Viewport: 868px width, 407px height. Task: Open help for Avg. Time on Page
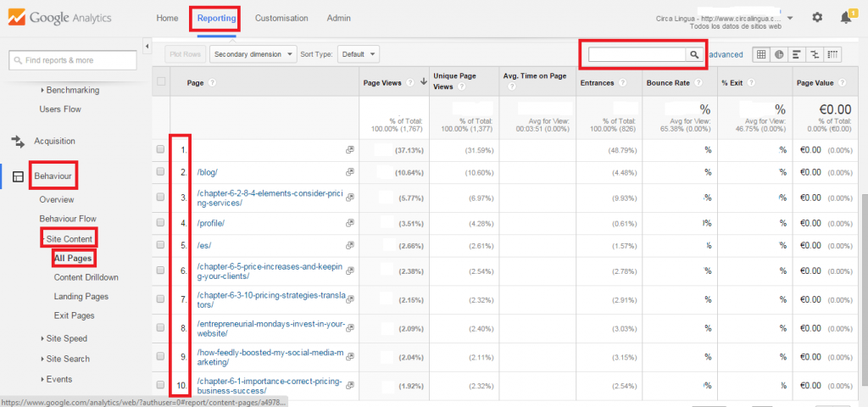pos(511,87)
